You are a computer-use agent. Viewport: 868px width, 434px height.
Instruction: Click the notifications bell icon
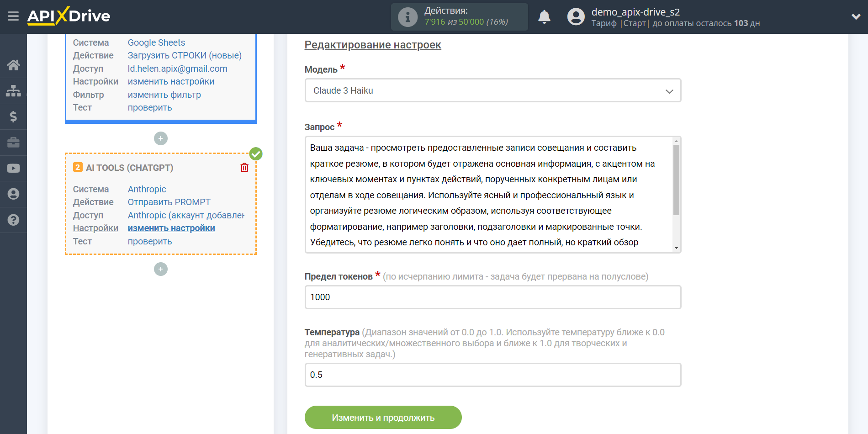point(544,17)
